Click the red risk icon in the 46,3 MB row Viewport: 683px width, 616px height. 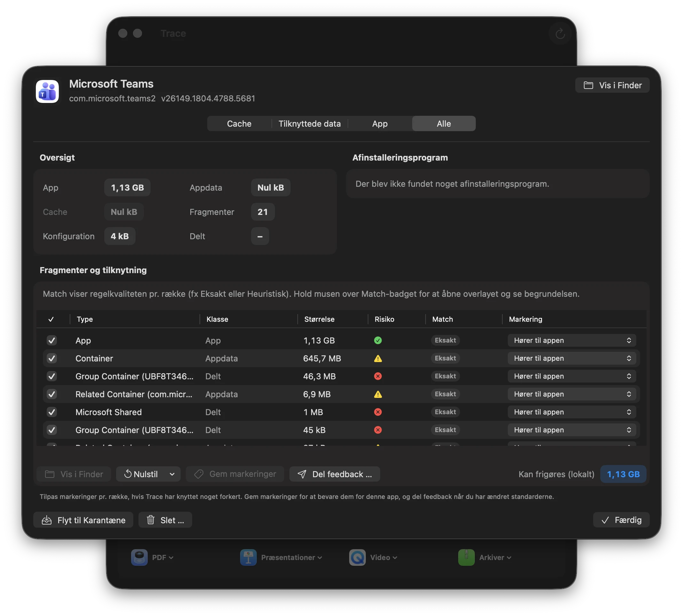pos(378,376)
